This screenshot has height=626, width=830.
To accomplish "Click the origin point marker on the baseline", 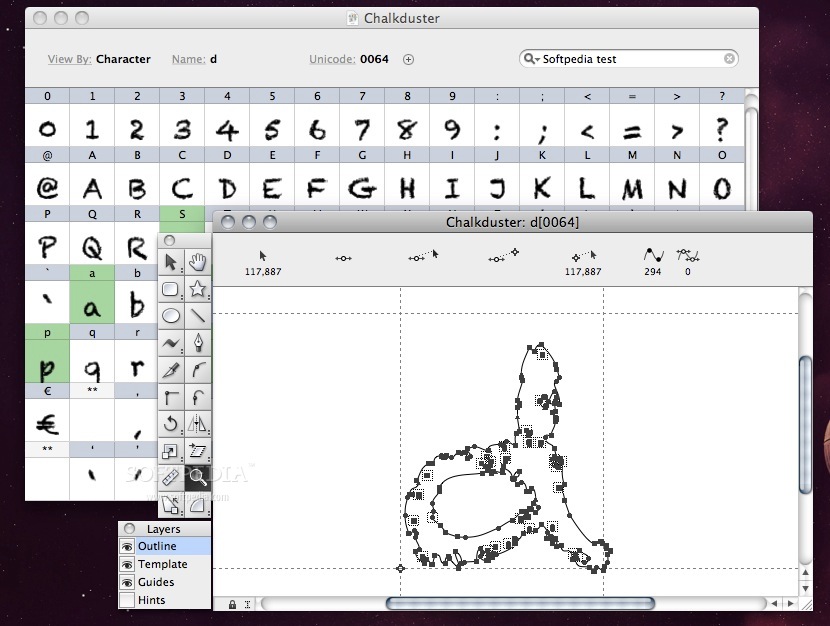I will coord(400,568).
